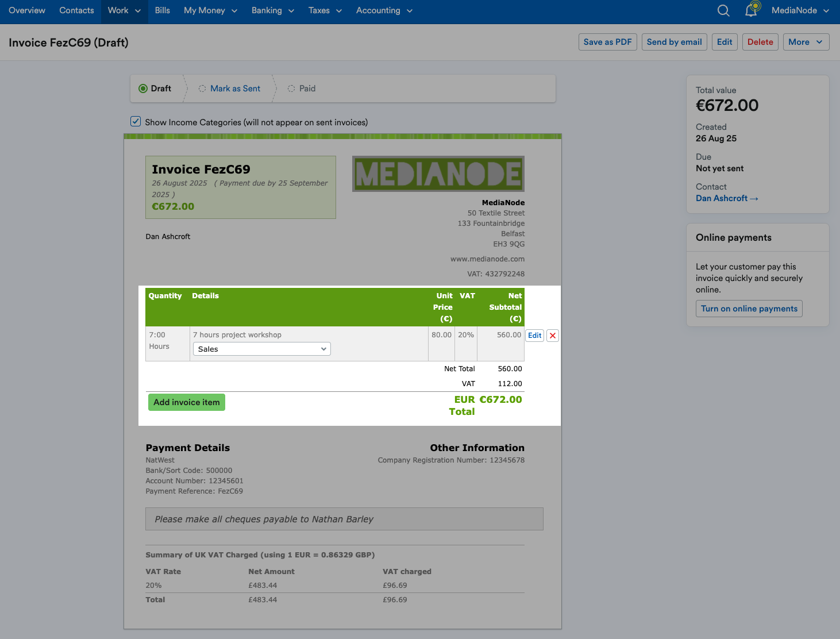
Task: Select the Draft status step
Action: point(155,88)
